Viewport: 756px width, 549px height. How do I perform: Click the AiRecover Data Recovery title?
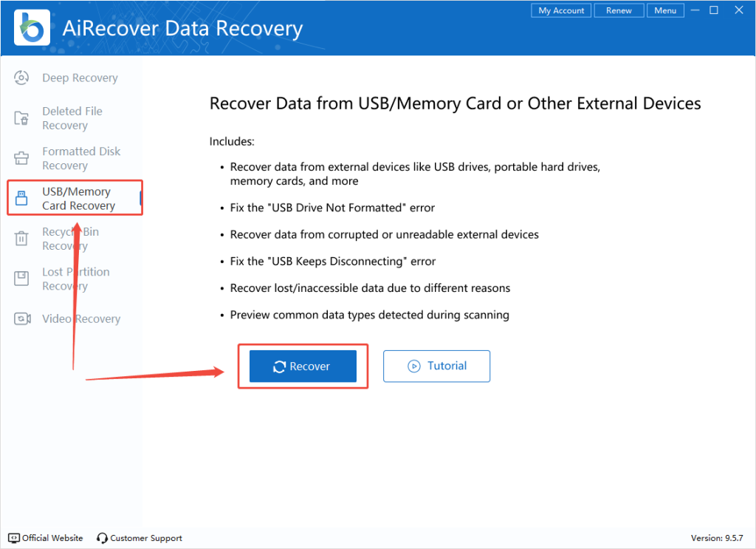[x=182, y=27]
